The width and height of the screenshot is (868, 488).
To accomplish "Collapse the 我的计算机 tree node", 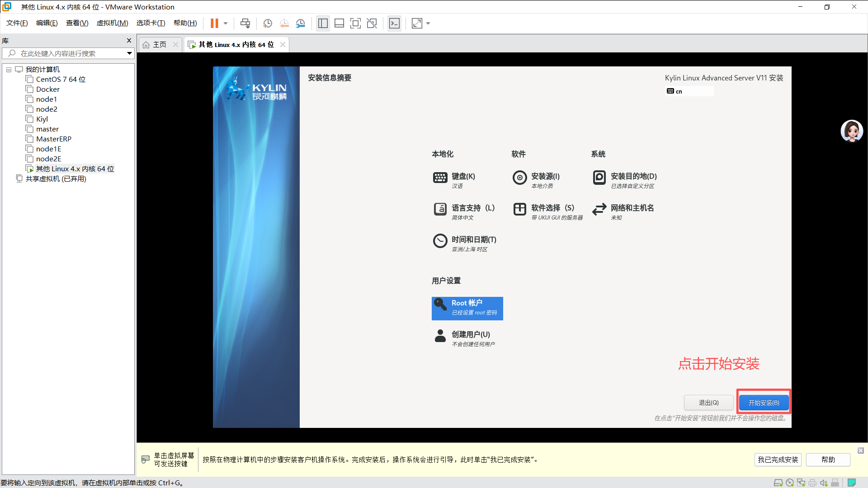I will tap(9, 69).
